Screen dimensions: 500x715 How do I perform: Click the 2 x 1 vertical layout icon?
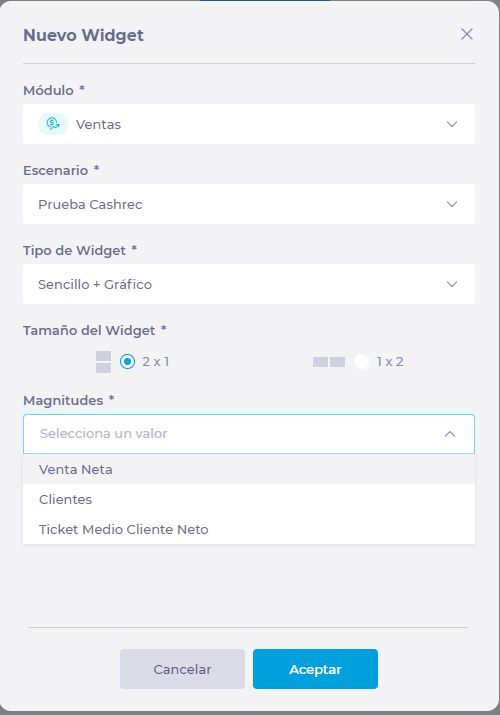tap(103, 362)
